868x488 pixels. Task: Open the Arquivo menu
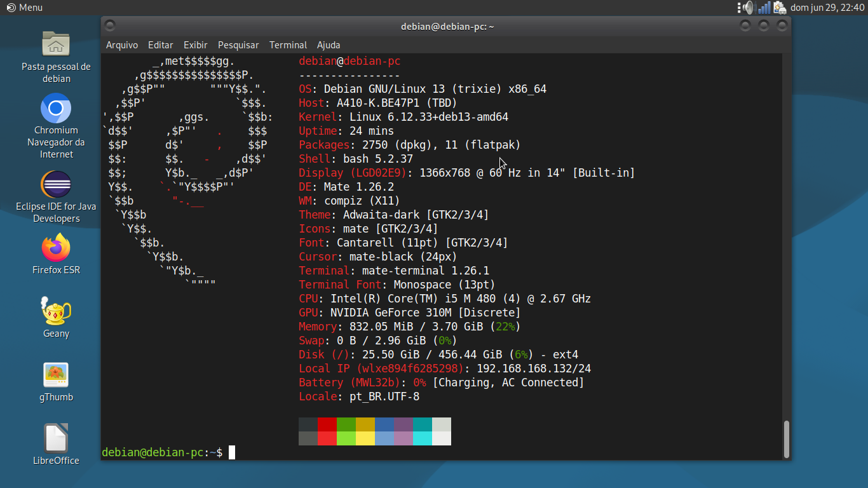(x=122, y=45)
